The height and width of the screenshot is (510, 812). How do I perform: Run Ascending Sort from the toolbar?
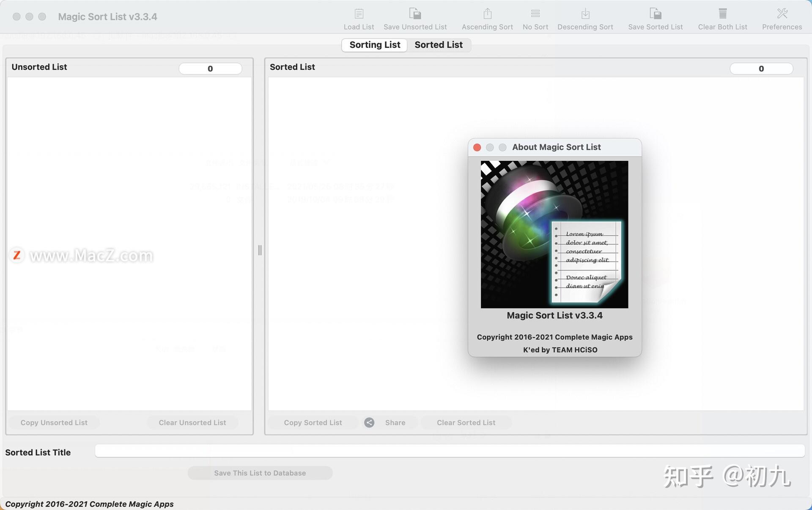click(487, 14)
